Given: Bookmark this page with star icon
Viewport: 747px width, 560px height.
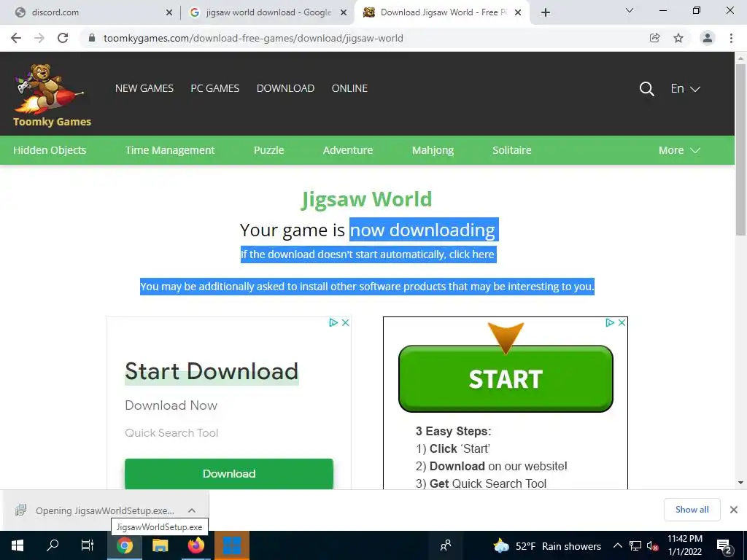Looking at the screenshot, I should coord(678,38).
